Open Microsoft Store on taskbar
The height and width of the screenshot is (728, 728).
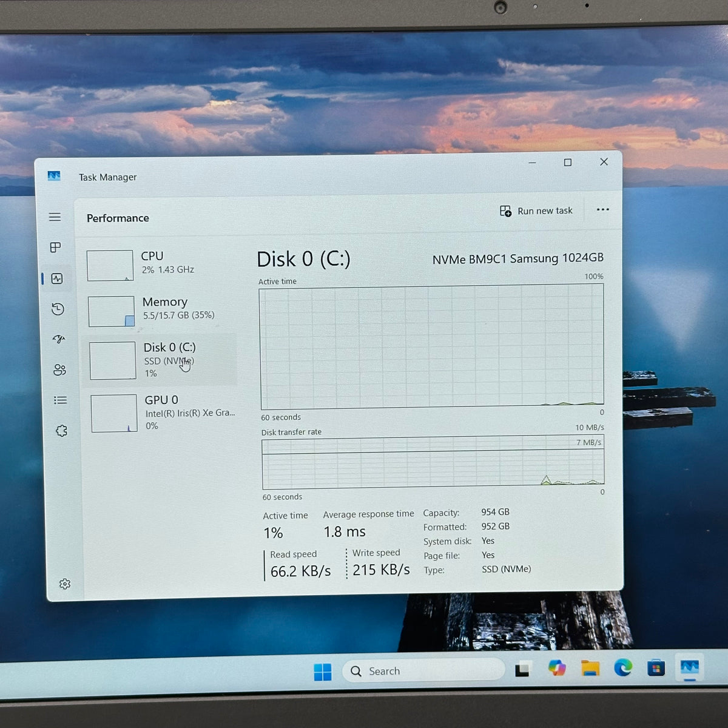[x=656, y=668]
